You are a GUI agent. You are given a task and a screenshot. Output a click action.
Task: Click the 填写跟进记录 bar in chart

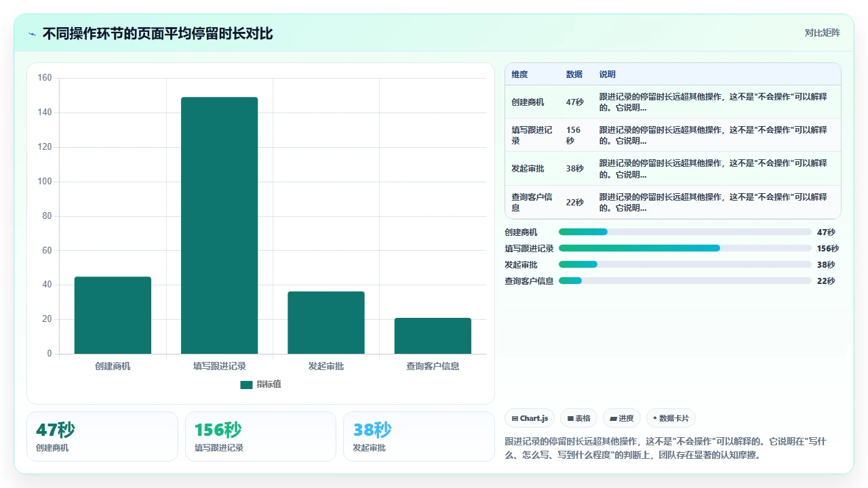click(219, 226)
